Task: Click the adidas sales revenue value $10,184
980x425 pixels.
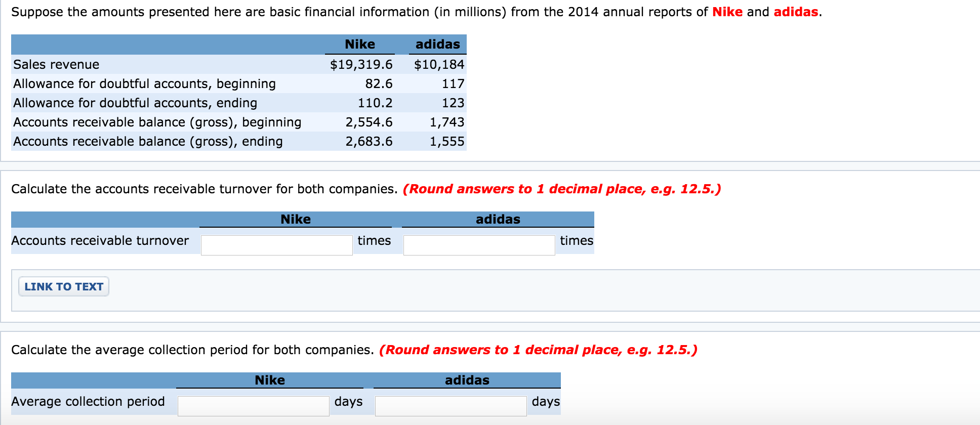Action: 439,64
